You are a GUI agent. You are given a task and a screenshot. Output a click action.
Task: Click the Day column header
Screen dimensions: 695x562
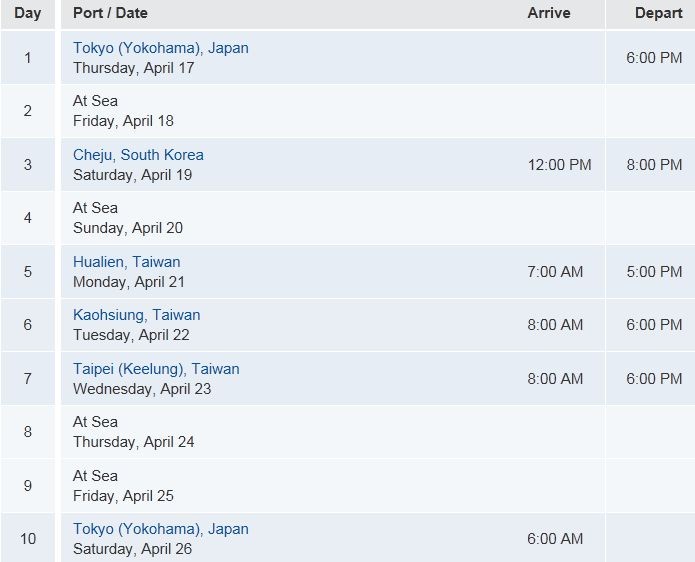tap(27, 13)
